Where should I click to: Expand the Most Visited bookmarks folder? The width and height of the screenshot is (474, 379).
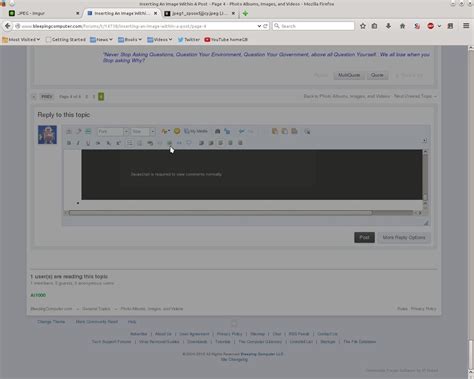pos(21,40)
